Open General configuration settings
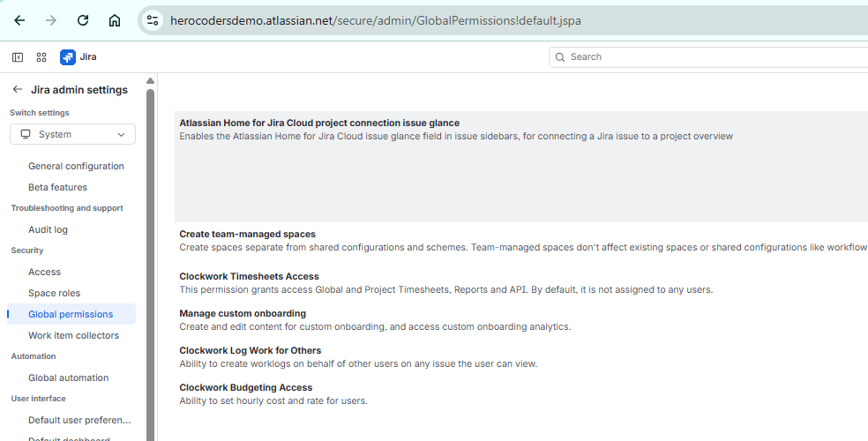This screenshot has width=868, height=441. point(76,166)
